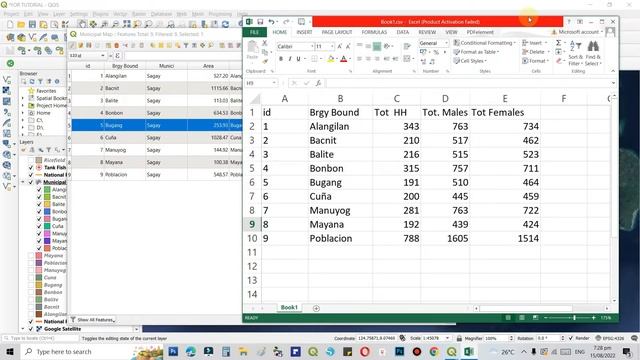Uncheck Bonbon category under Municipal layer
This screenshot has width=640, height=360.
39,211
